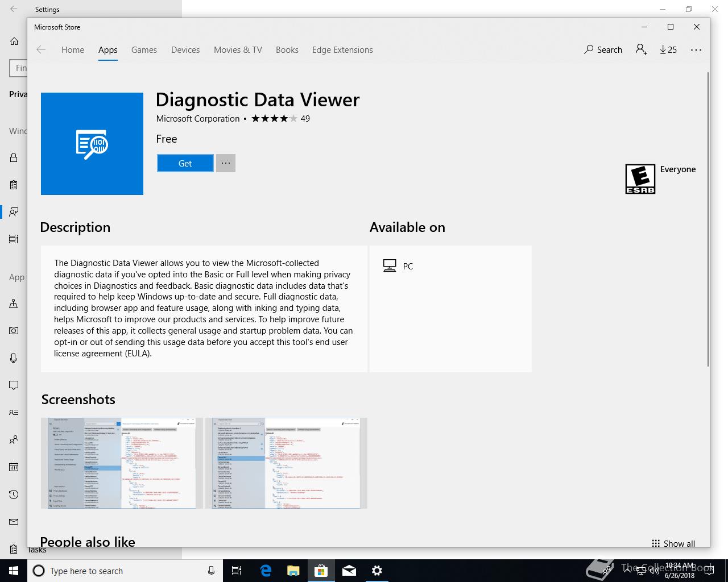Click the Settings gear taskbar icon

point(377,571)
